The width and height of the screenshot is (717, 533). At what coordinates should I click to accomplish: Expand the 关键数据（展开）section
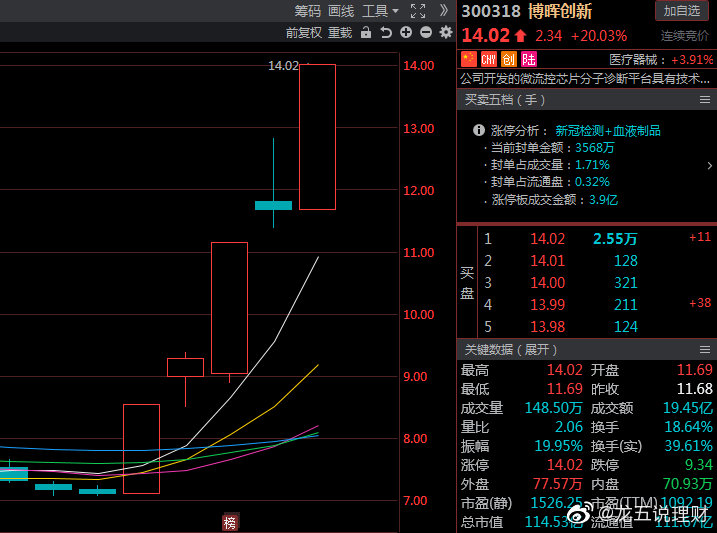click(x=511, y=350)
